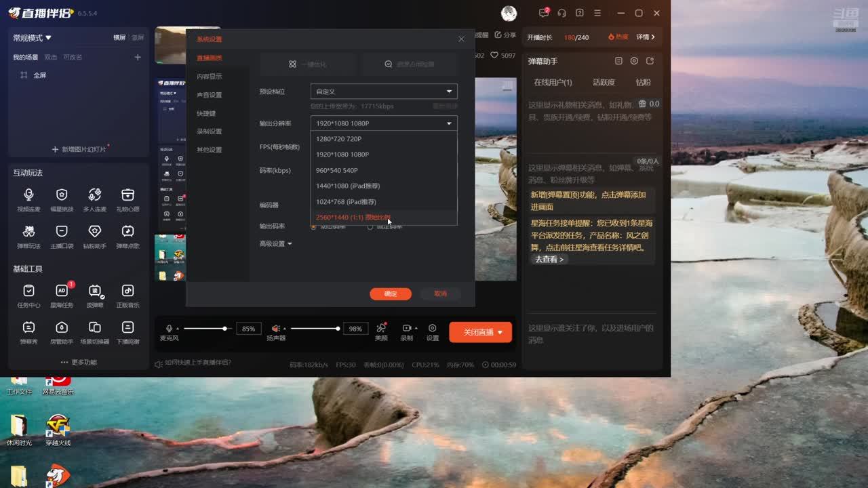Expand 更多功能 more features

[79, 362]
